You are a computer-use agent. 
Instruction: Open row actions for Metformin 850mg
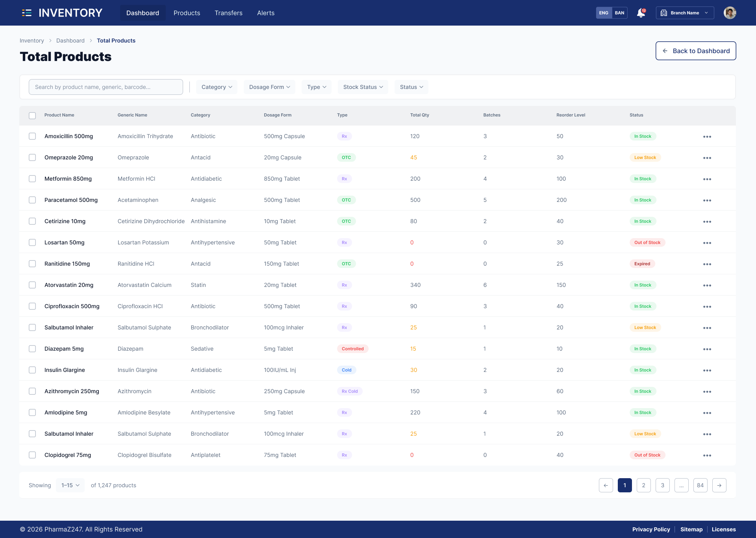point(707,179)
